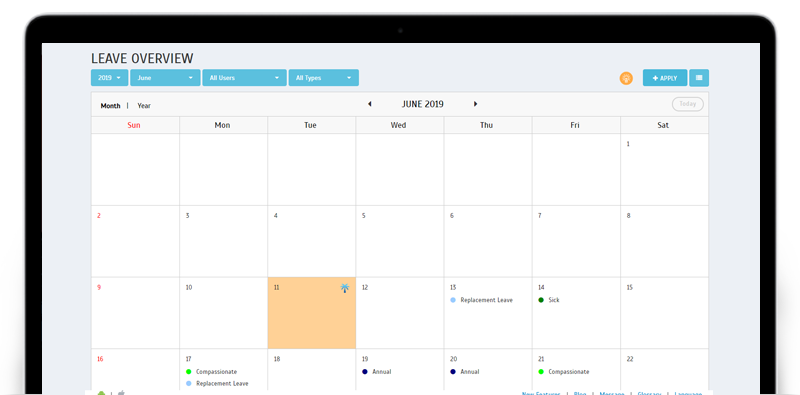This screenshot has height=395, width=800.
Task: Click the Sat column header
Action: point(664,125)
